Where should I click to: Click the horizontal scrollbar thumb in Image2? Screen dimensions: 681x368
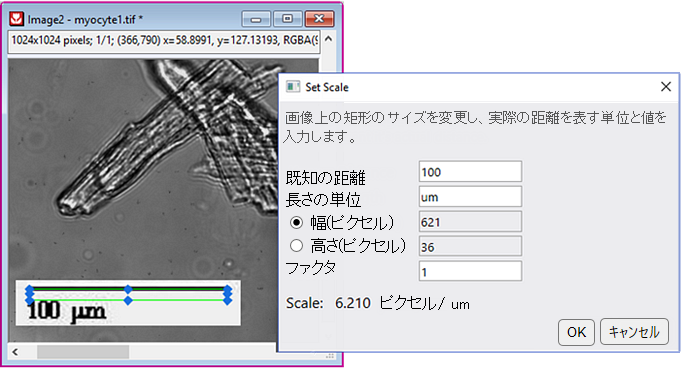(83, 352)
